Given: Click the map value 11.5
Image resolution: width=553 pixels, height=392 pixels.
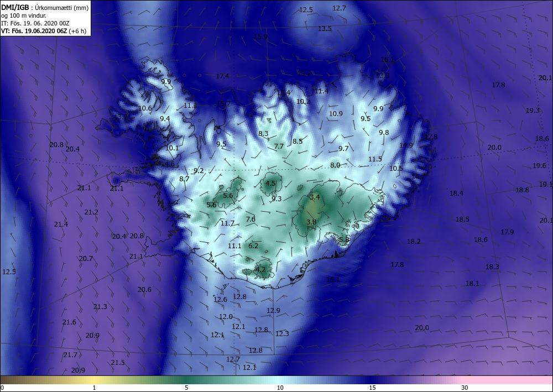Looking at the screenshot, I should pyautogui.click(x=375, y=159).
